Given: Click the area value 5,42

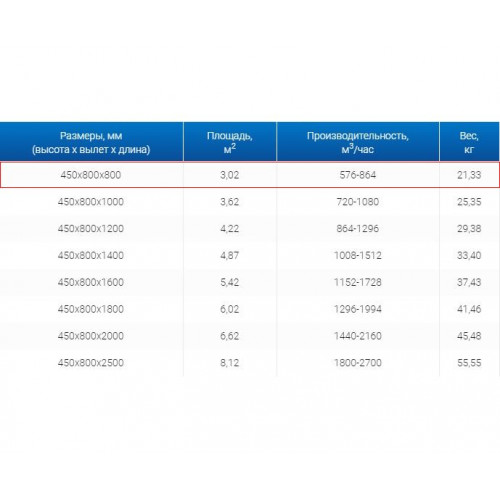Looking at the screenshot, I should tap(230, 282).
